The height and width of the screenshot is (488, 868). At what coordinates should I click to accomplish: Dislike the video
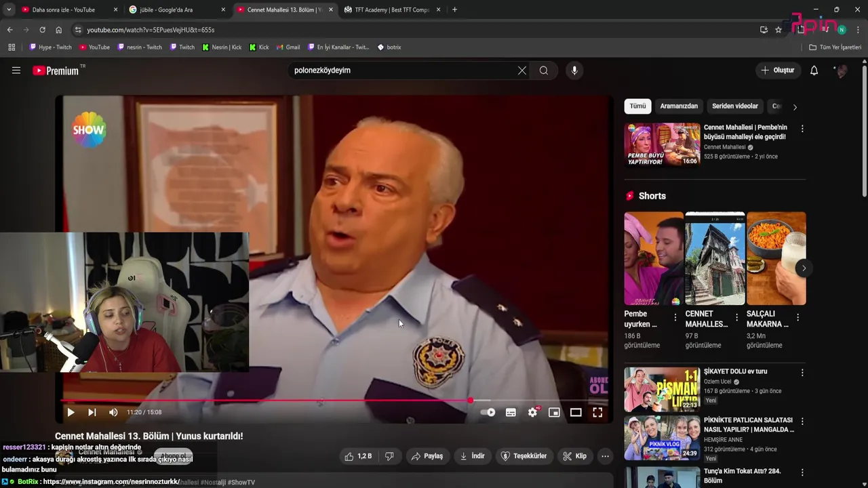click(389, 456)
